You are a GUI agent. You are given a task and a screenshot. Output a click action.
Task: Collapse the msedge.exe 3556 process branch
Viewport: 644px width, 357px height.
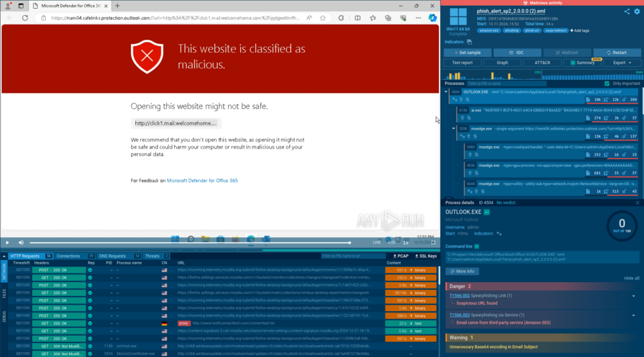coord(454,128)
